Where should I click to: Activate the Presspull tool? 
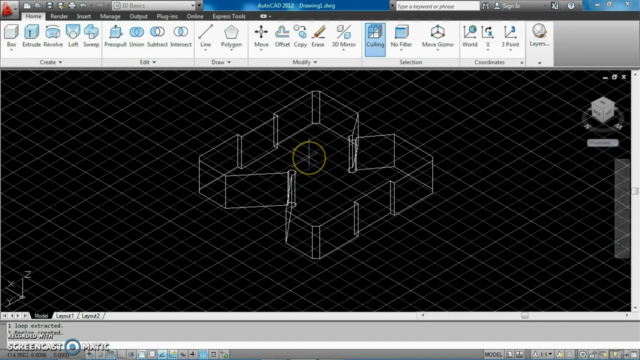(x=115, y=36)
